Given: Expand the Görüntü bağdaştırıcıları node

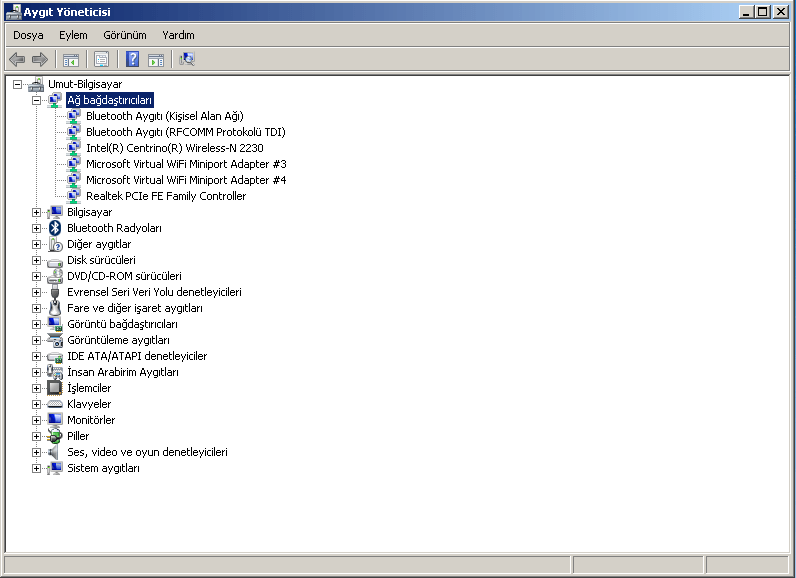Looking at the screenshot, I should (x=37, y=324).
